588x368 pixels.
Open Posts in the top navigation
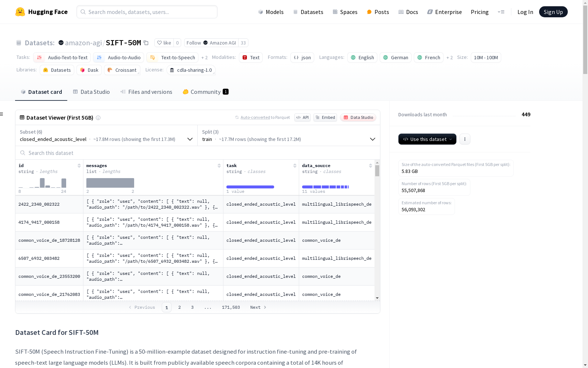pos(378,12)
